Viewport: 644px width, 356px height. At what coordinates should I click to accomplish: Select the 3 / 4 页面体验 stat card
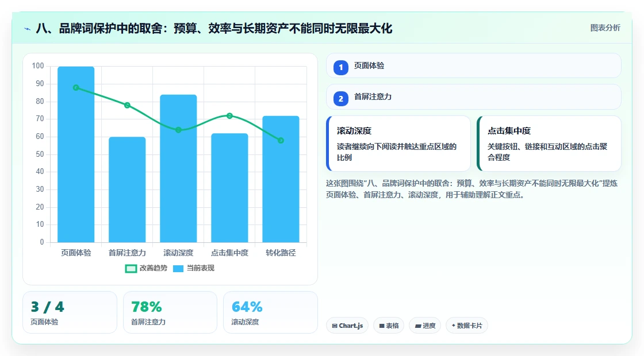point(70,312)
